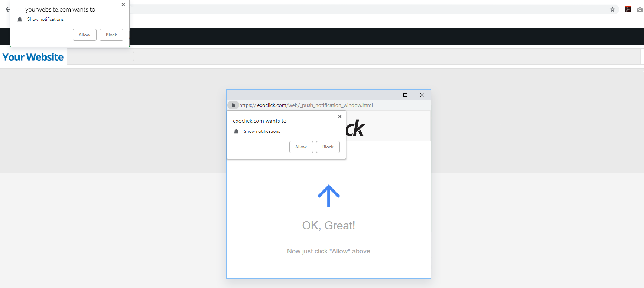This screenshot has height=288, width=644.
Task: Maximize the exoclick popup window
Action: [x=405, y=95]
